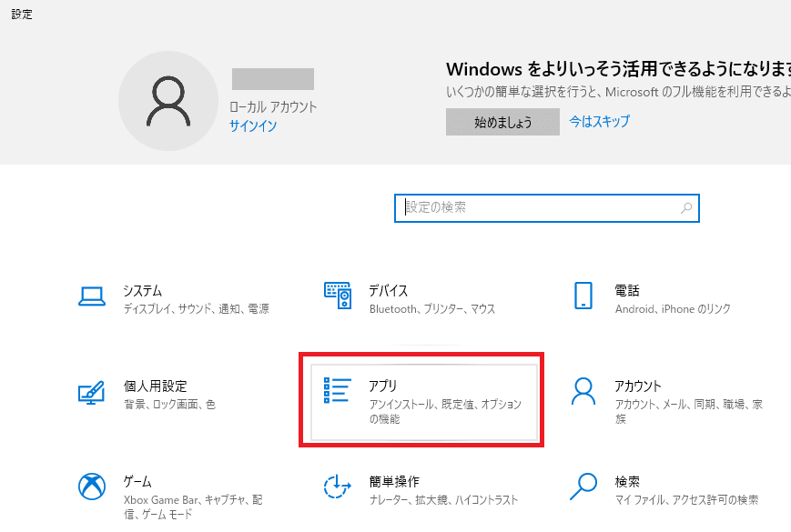The height and width of the screenshot is (532, 791).
Task: Open the システム laptop icon
Action: [x=92, y=296]
